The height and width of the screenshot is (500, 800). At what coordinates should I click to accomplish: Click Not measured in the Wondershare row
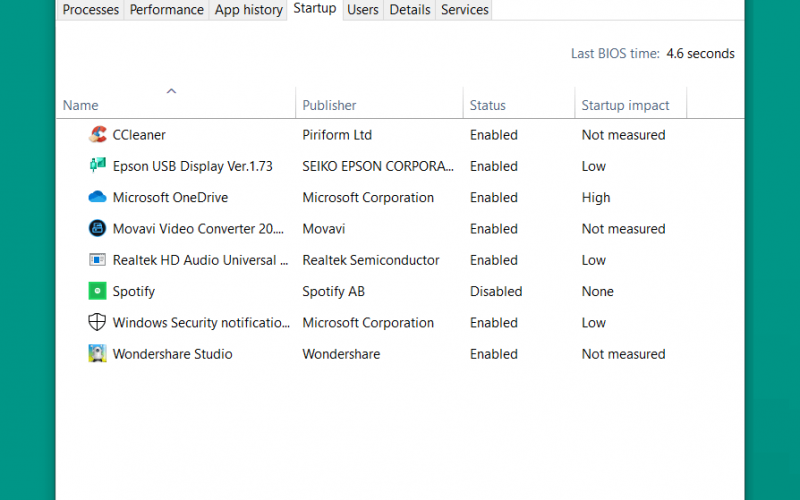[x=623, y=354]
